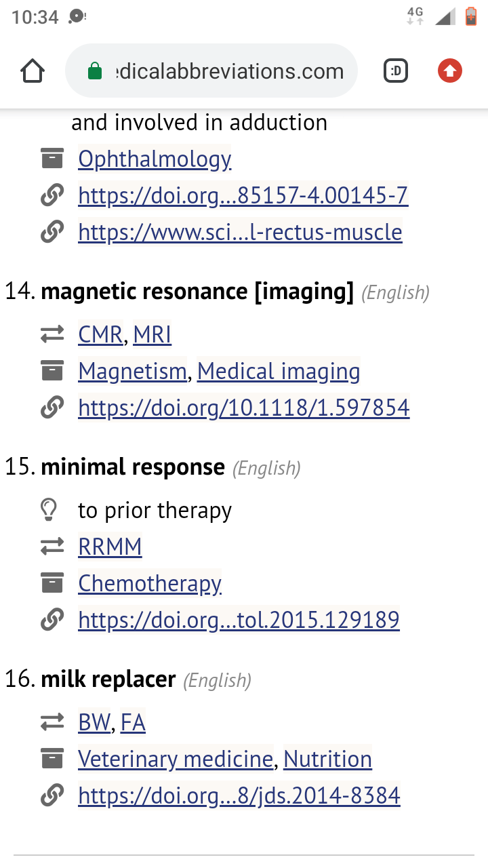Open the Medical imaging category

point(279,371)
